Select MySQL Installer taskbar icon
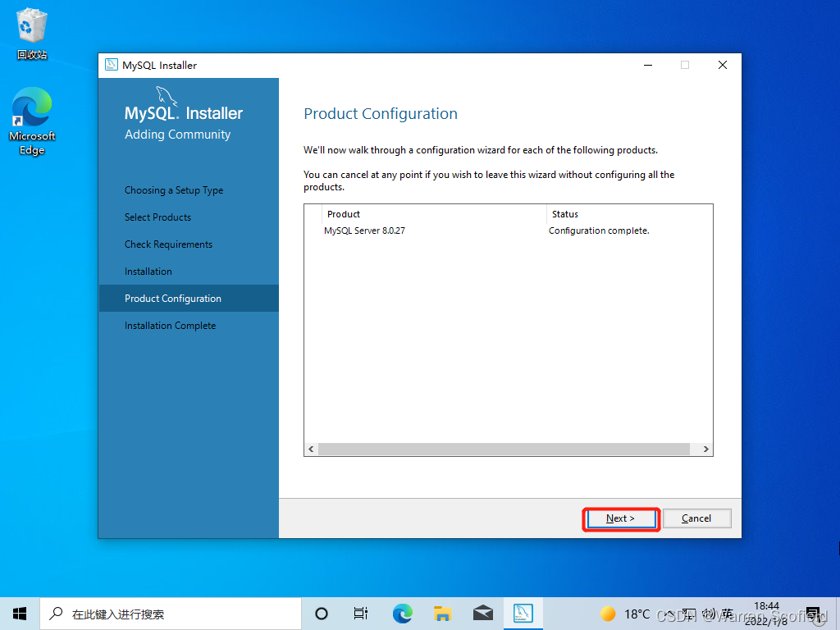The image size is (840, 630). pos(523,614)
